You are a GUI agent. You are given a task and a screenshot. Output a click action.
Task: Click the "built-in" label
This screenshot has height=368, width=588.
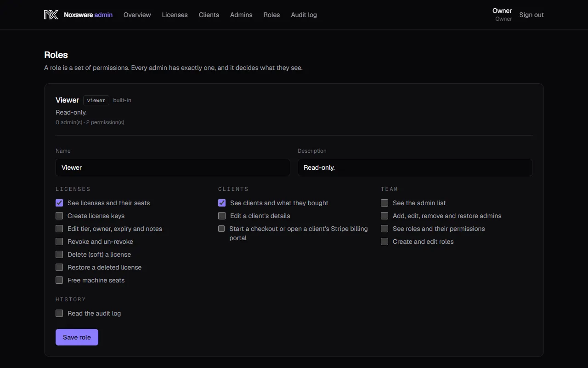pos(122,100)
